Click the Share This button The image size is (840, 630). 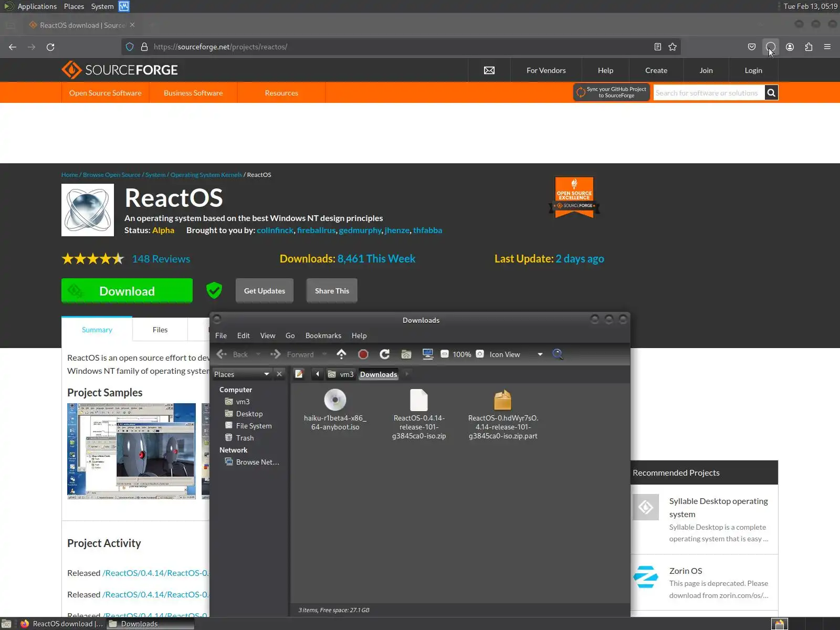[x=332, y=291]
